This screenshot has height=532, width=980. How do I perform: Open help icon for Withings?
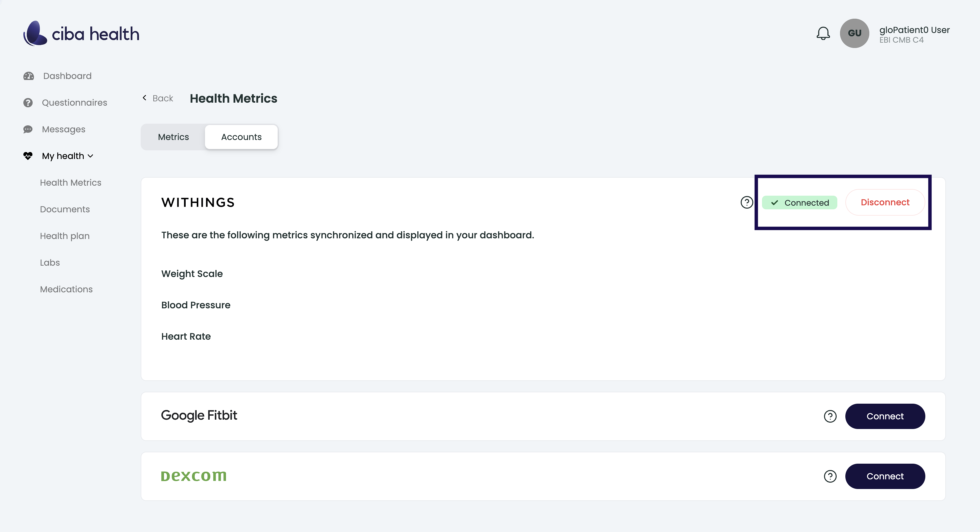746,202
